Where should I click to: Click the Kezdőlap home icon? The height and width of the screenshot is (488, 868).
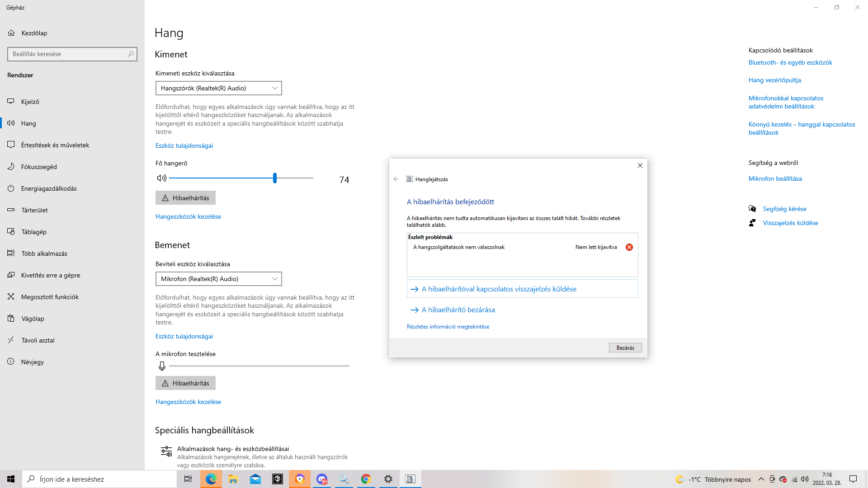(11, 33)
